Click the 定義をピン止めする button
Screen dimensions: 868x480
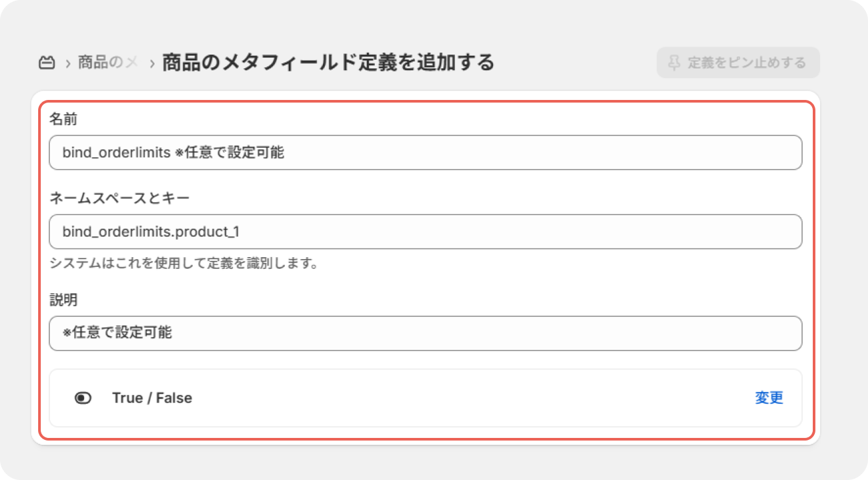pyautogui.click(x=738, y=62)
